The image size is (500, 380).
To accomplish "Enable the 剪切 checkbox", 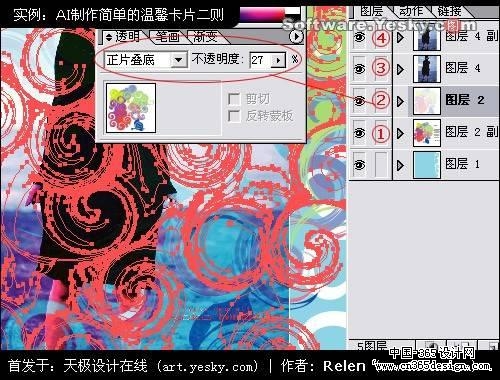I will point(234,99).
